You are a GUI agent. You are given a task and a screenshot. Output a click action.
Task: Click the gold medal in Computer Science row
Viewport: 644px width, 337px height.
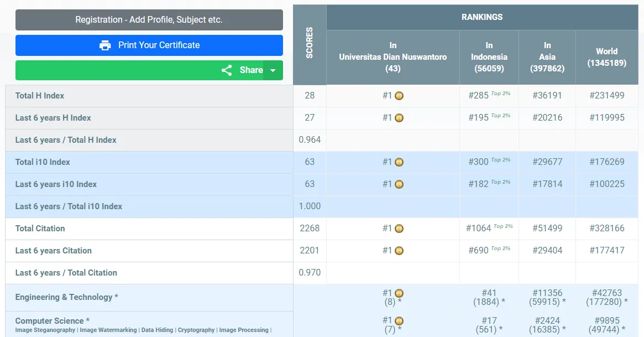tap(399, 320)
